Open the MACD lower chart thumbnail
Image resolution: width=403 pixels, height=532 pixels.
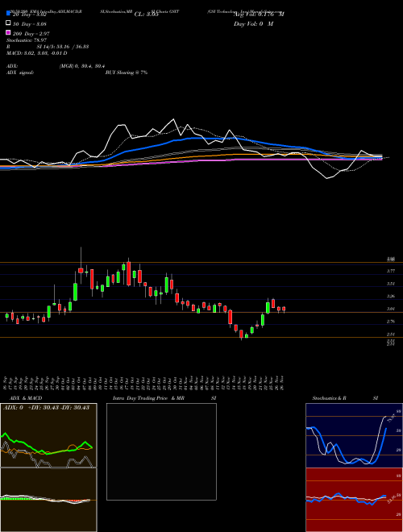pyautogui.click(x=48, y=500)
